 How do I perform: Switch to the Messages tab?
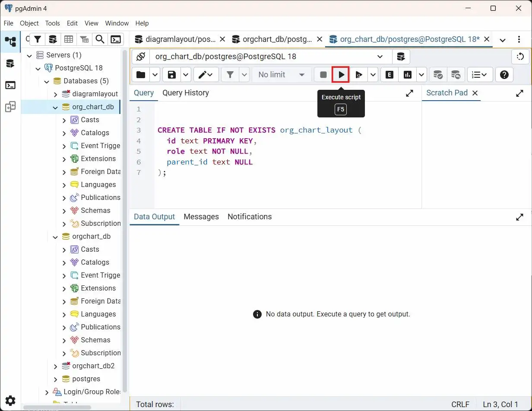[201, 217]
